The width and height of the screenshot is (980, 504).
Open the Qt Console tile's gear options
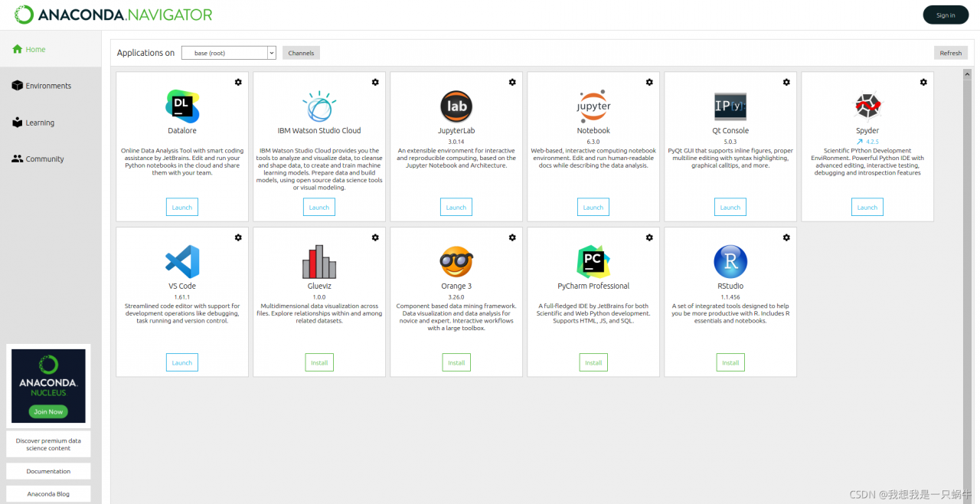click(x=786, y=82)
